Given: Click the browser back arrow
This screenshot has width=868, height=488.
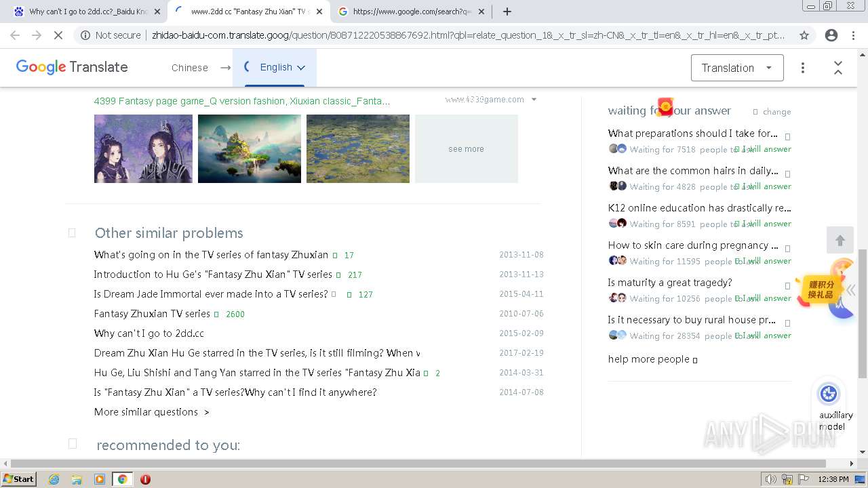Looking at the screenshot, I should [15, 35].
